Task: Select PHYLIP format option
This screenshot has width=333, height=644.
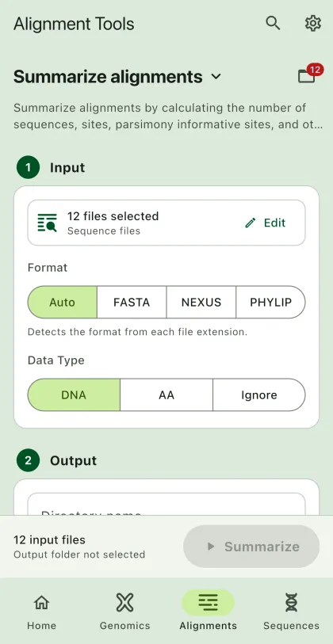Action: (270, 303)
